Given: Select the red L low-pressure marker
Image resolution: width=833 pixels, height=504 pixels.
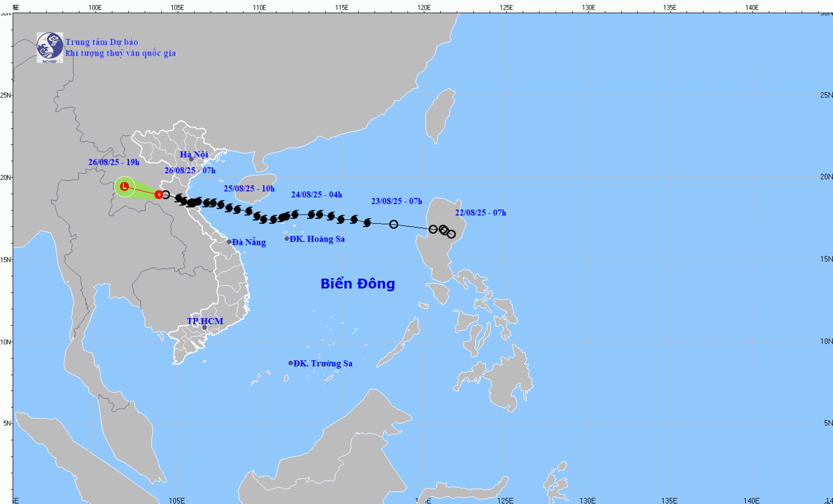Looking at the screenshot, I should [124, 187].
